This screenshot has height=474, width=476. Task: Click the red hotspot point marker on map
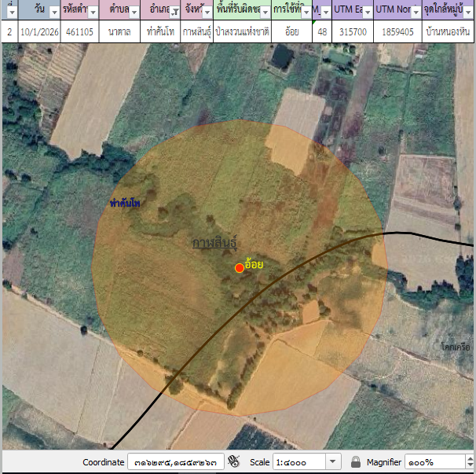(240, 268)
